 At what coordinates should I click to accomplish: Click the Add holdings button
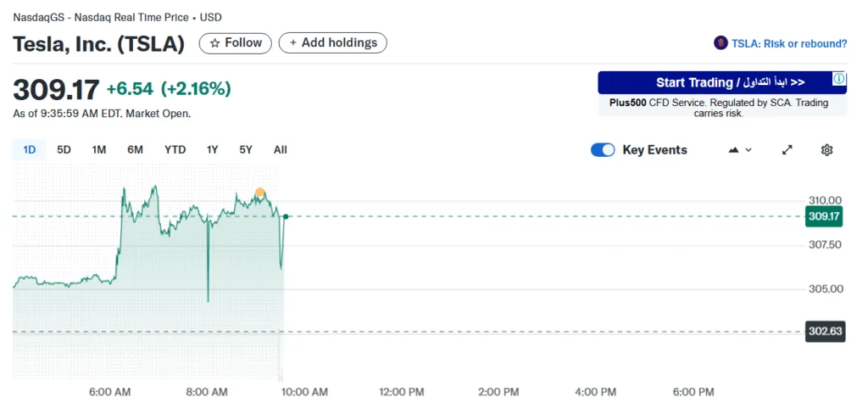(332, 43)
